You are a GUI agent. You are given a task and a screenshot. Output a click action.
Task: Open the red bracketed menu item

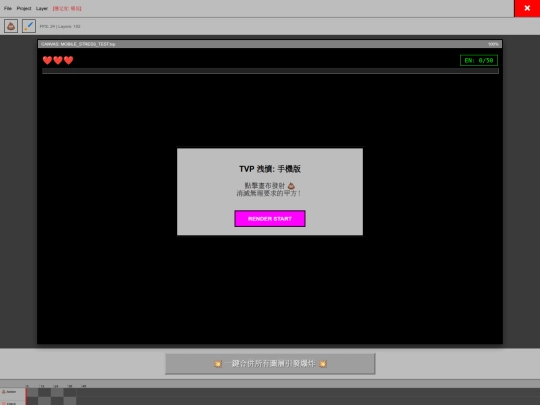click(x=67, y=8)
